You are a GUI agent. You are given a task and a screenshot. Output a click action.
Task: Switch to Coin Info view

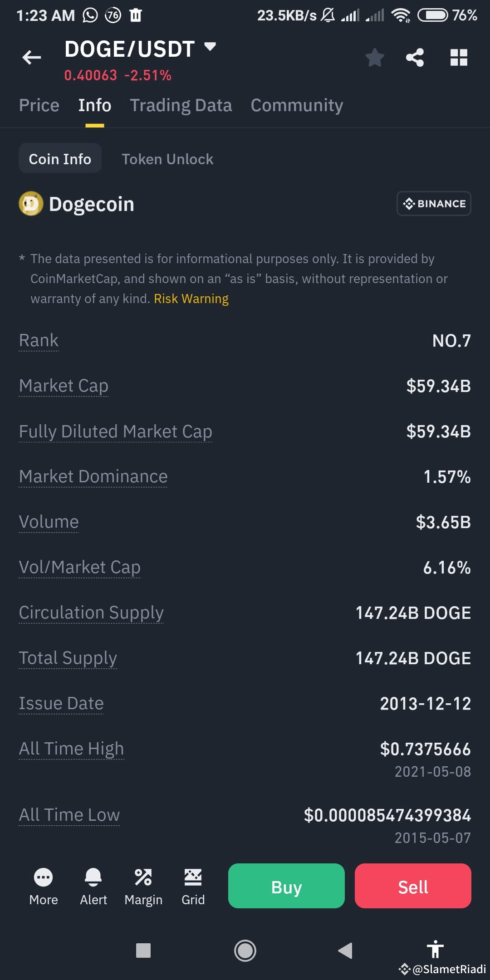tap(60, 158)
